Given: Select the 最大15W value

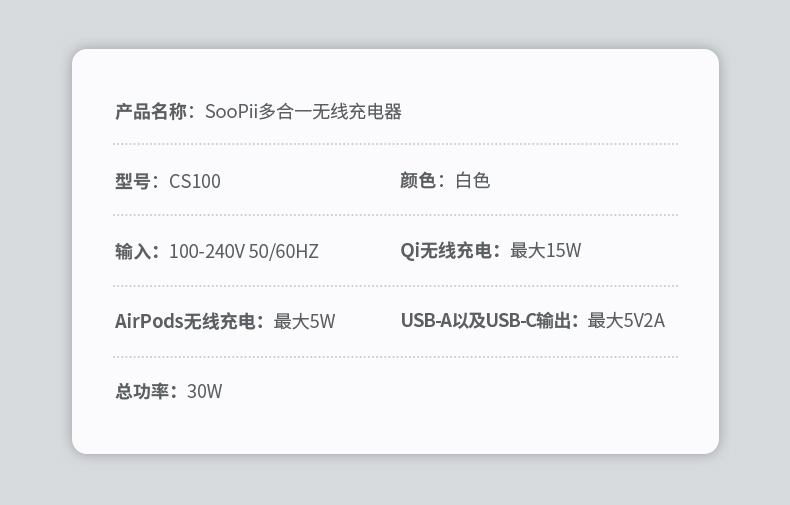Looking at the screenshot, I should point(546,251).
